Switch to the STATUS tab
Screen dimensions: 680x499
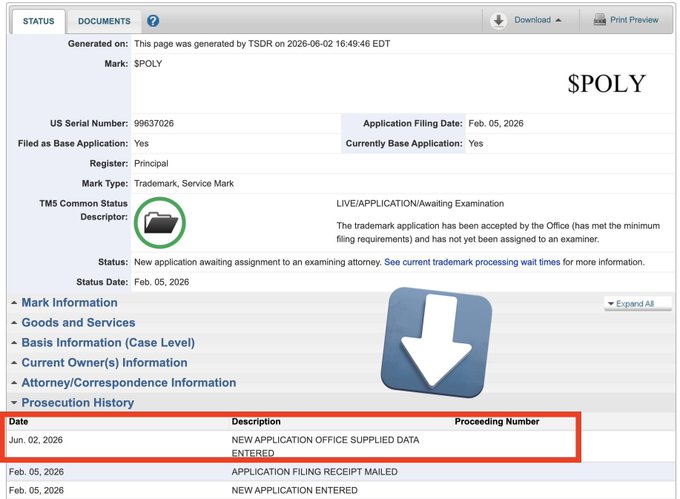coord(39,21)
